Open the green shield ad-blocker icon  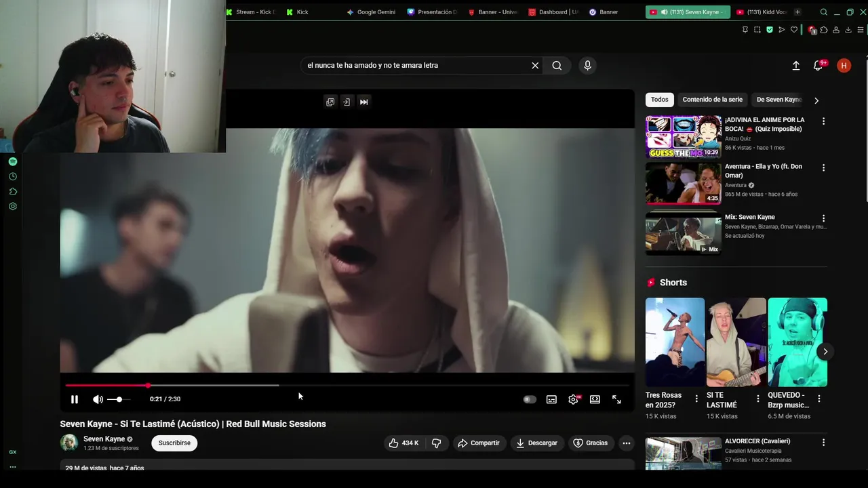point(770,30)
